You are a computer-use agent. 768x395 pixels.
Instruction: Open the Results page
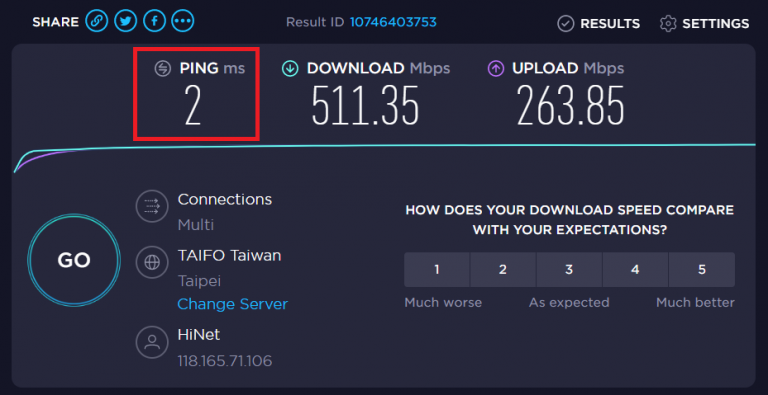click(599, 24)
